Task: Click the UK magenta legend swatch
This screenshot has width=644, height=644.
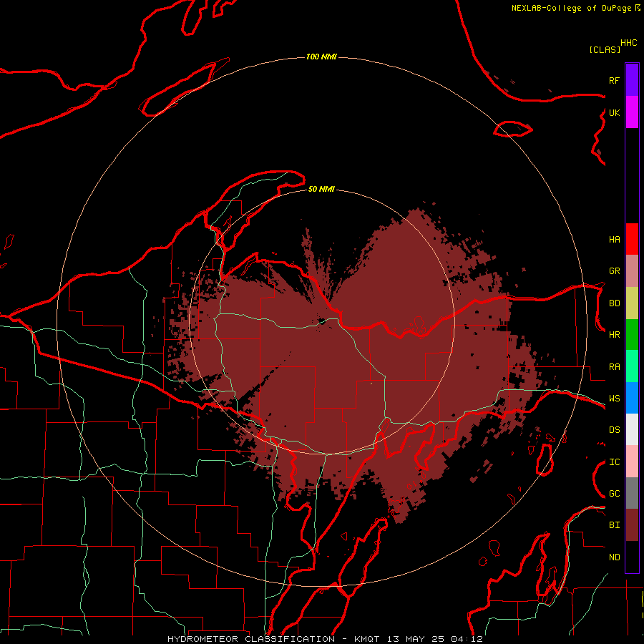Action: pos(632,112)
